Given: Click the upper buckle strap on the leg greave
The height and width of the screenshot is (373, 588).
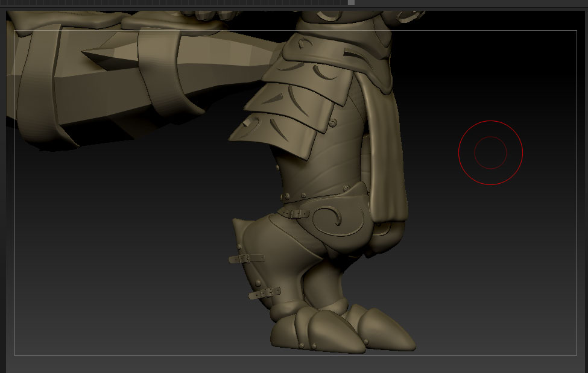Looking at the screenshot, I should point(247,259).
